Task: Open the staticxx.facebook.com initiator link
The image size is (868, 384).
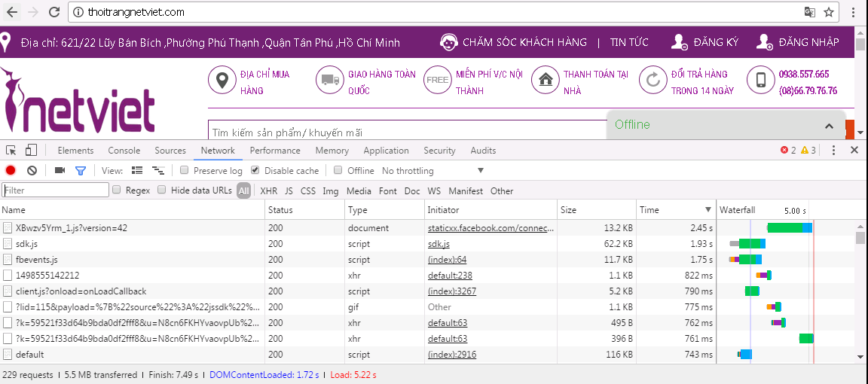Action: 491,228
